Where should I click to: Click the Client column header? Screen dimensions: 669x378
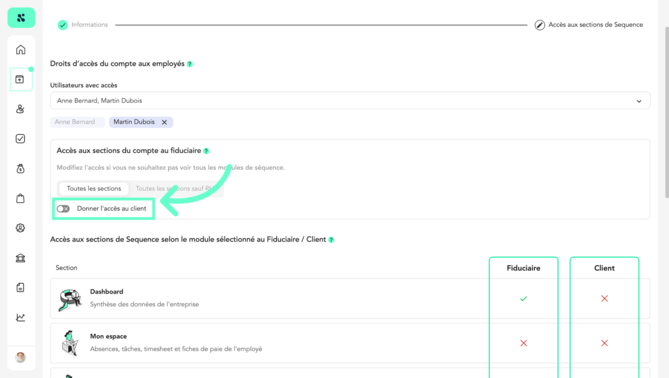point(605,268)
